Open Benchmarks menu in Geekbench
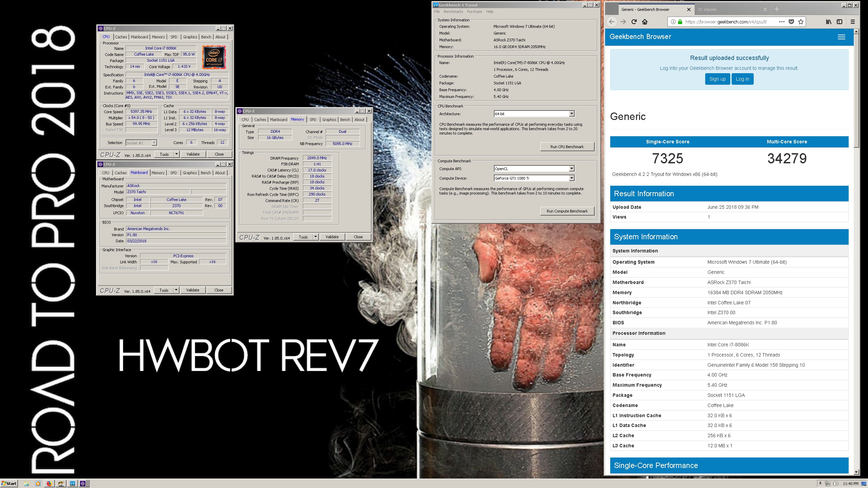This screenshot has width=868, height=488. pos(453,12)
